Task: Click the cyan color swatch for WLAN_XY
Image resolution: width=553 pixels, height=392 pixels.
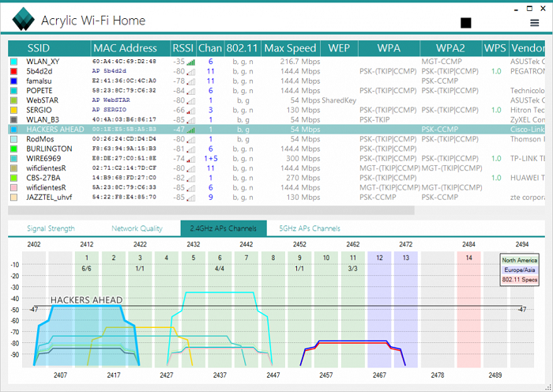Action: pos(13,62)
